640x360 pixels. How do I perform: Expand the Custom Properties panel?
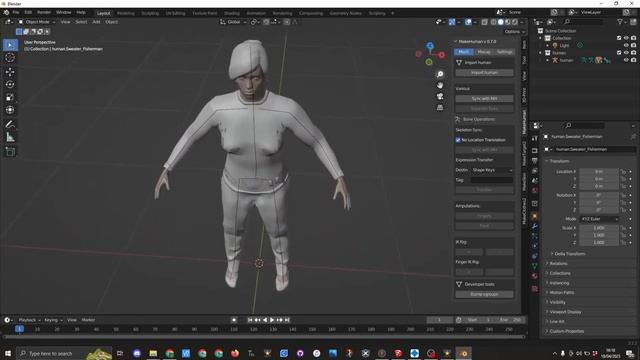pos(566,331)
